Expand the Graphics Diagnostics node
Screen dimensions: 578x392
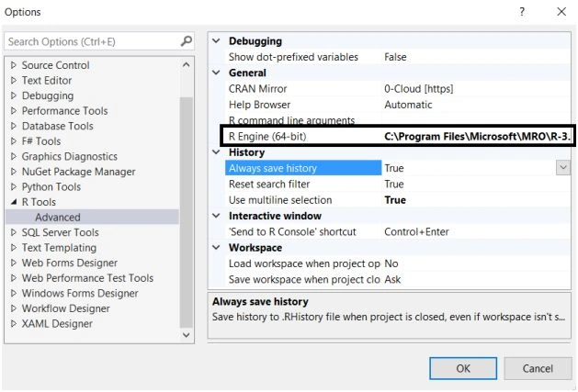[x=14, y=156]
